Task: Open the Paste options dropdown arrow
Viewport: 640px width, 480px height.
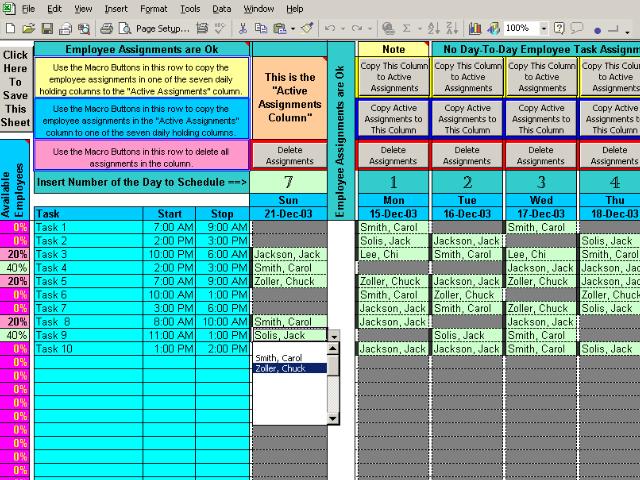Action: click(x=293, y=29)
